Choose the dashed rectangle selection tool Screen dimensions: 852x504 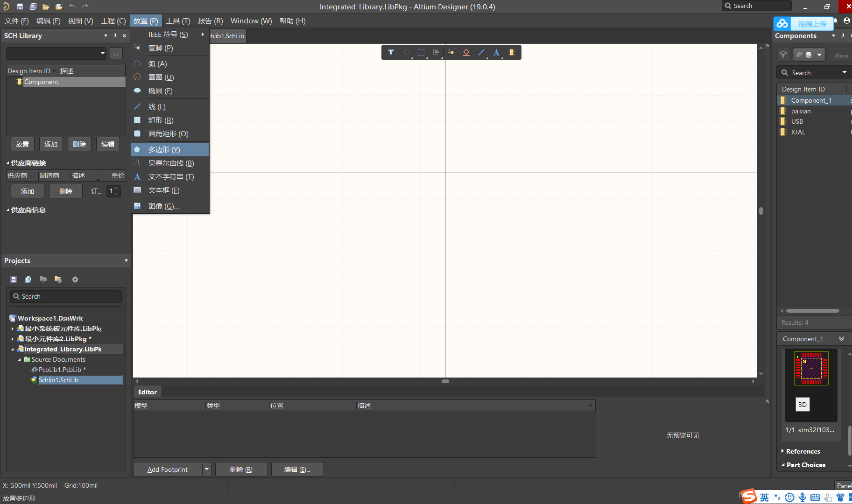coord(421,52)
